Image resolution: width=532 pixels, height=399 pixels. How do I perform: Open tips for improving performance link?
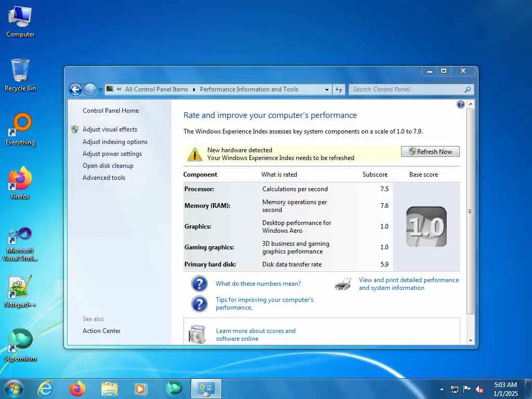click(264, 303)
